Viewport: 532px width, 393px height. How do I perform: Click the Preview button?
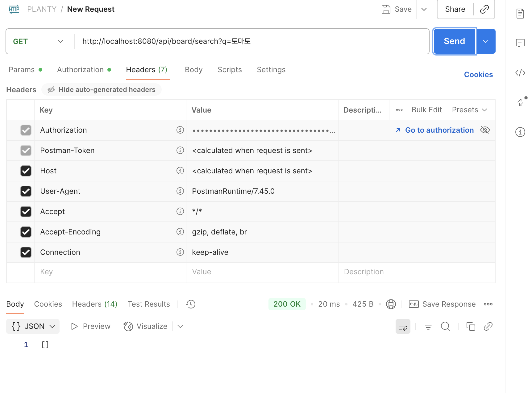click(x=91, y=326)
